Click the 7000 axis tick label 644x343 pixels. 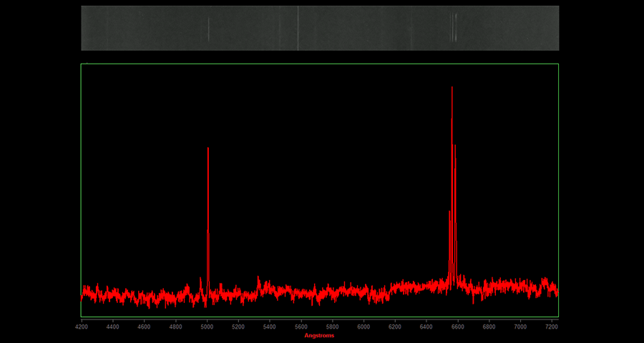tap(520, 327)
